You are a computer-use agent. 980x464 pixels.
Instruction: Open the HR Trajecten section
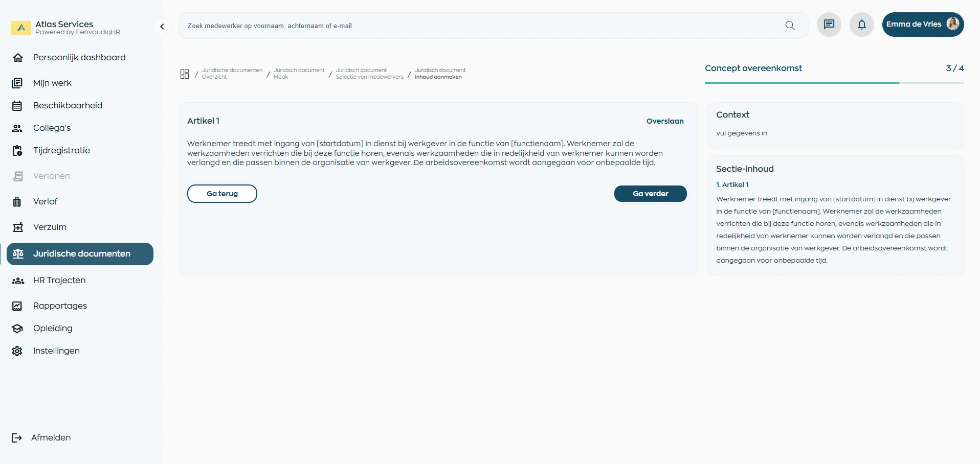pyautogui.click(x=59, y=280)
